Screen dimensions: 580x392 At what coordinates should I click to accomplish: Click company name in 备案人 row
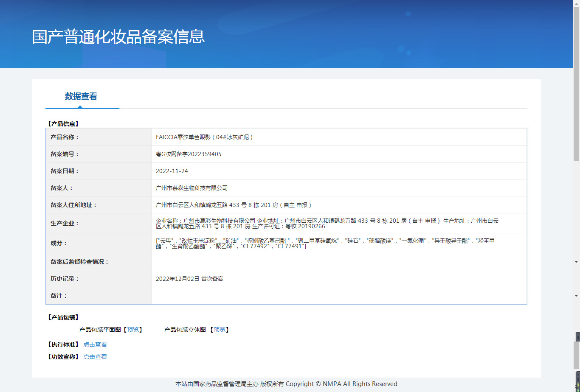pos(192,188)
